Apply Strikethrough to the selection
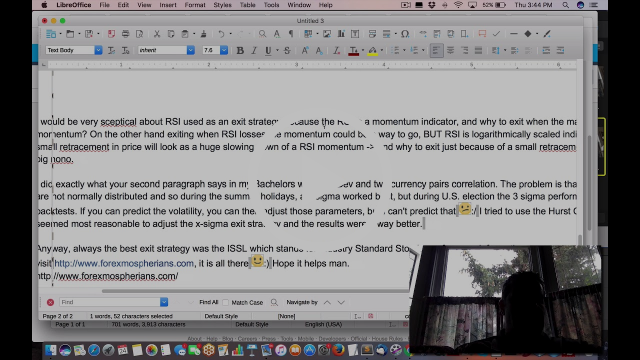 pyautogui.click(x=287, y=50)
